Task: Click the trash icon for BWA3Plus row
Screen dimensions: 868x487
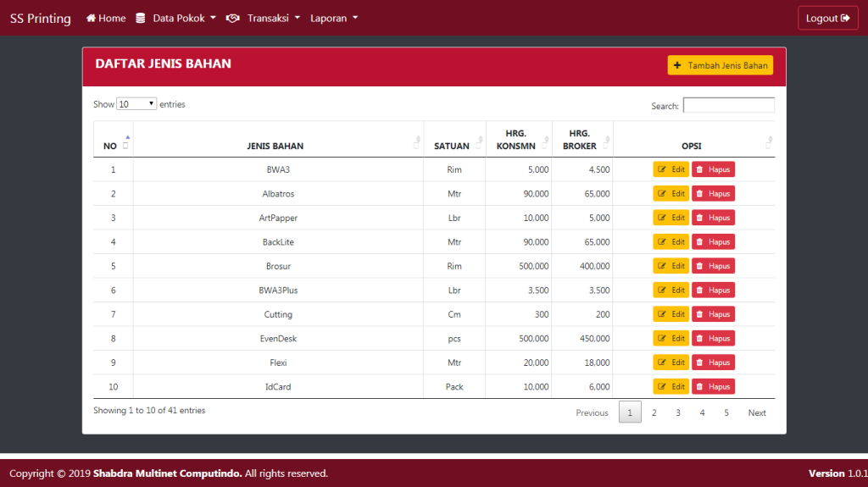Action: (699, 290)
